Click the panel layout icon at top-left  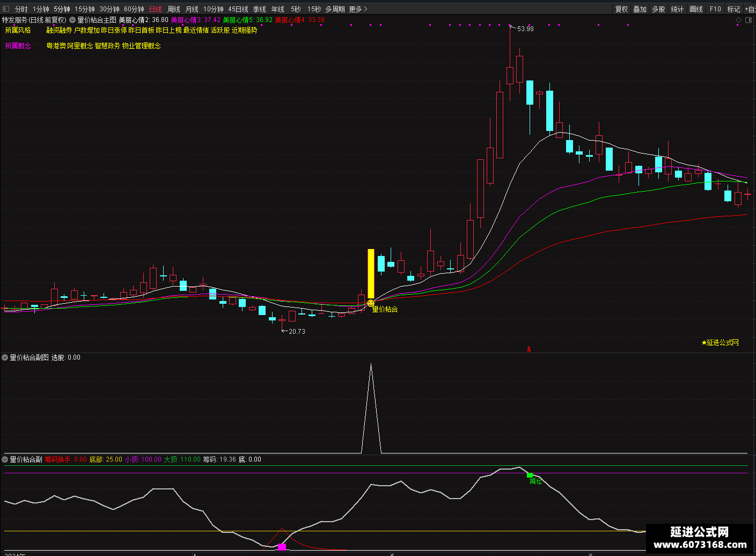click(6, 9)
